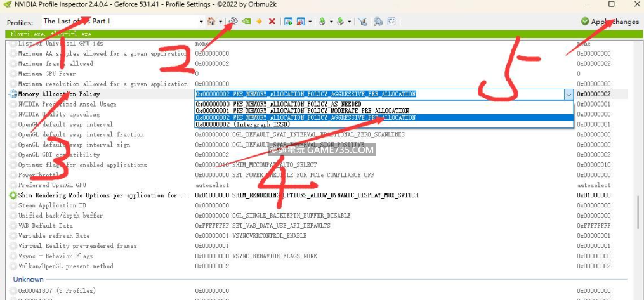Click the export profiles icon

click(322, 22)
